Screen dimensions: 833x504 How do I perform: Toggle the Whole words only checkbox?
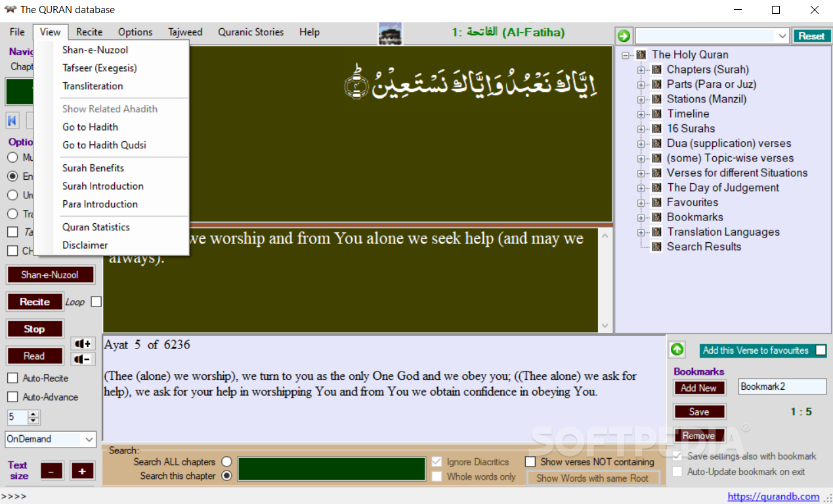click(x=437, y=477)
